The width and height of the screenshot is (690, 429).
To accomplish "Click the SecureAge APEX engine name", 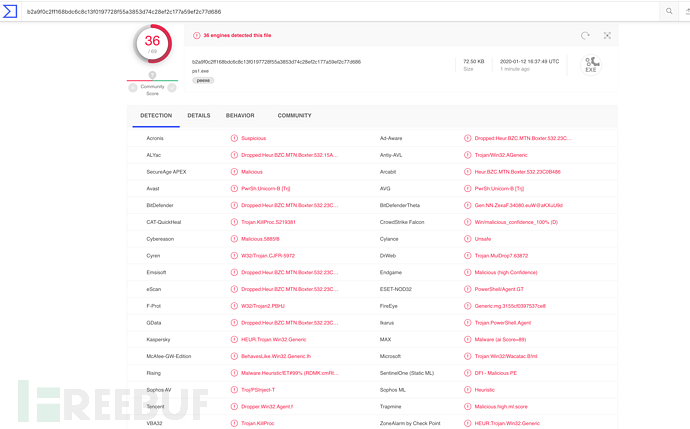I will 166,172.
